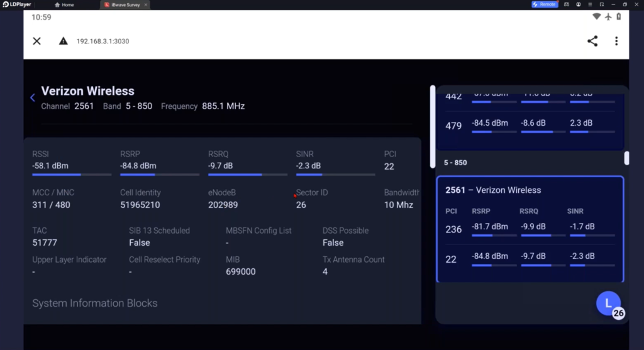644x350 pixels.
Task: Click the RSRQ bar in the details panel
Action: click(247, 175)
